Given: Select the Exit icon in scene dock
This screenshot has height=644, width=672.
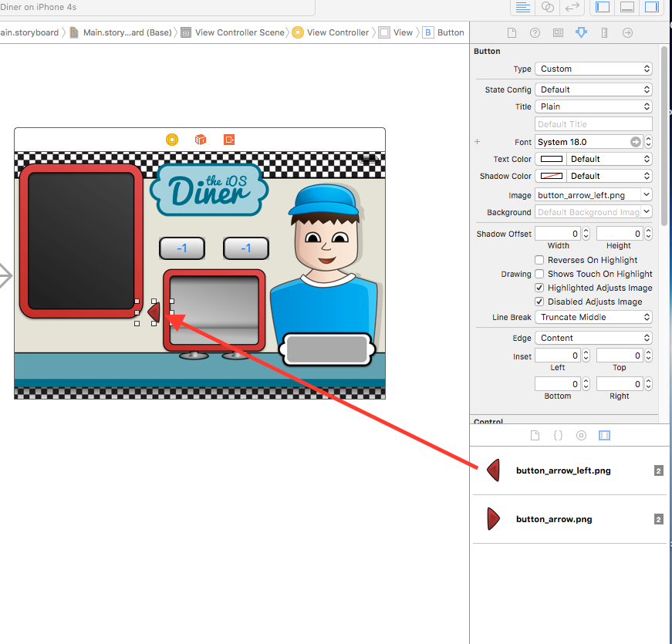Looking at the screenshot, I should click(229, 140).
